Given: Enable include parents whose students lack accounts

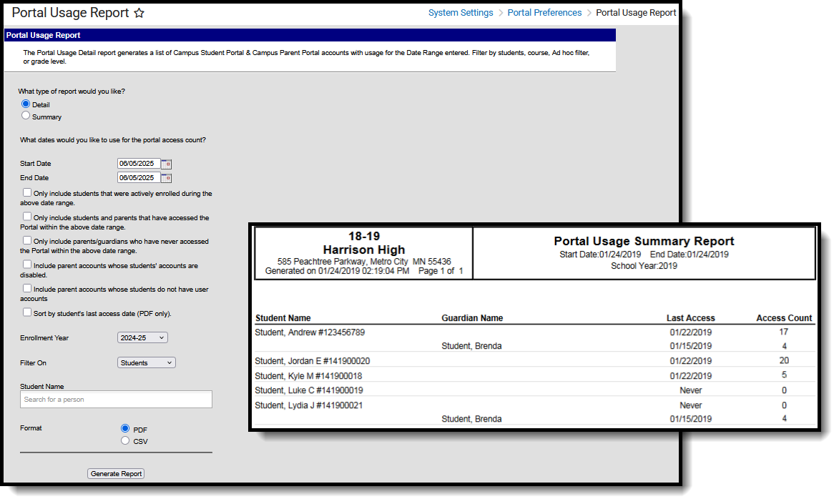Looking at the screenshot, I should 26,288.
